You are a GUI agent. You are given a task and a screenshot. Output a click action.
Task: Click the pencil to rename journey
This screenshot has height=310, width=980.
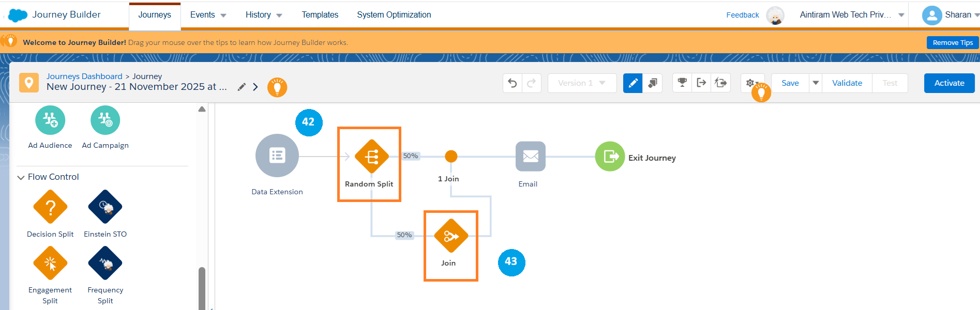tap(241, 87)
